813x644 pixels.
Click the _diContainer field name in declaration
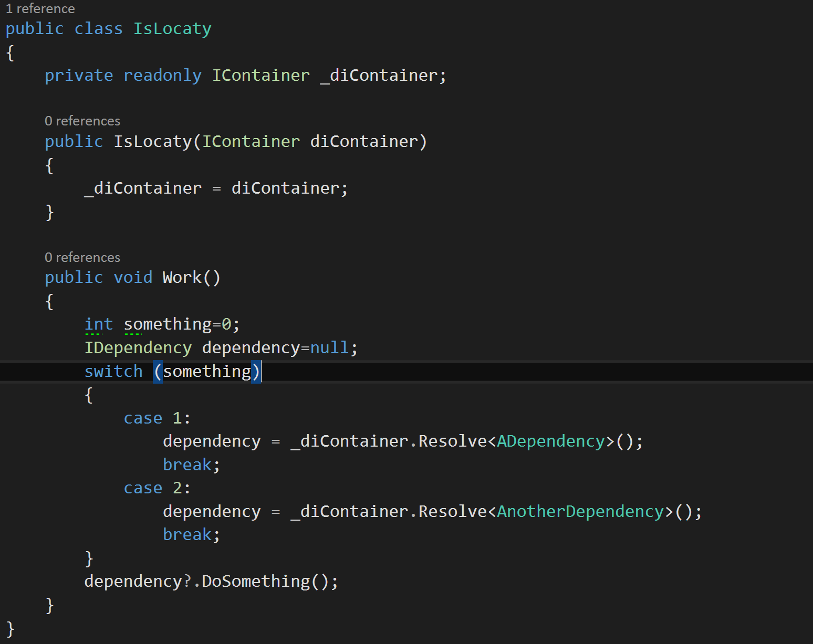pos(379,76)
